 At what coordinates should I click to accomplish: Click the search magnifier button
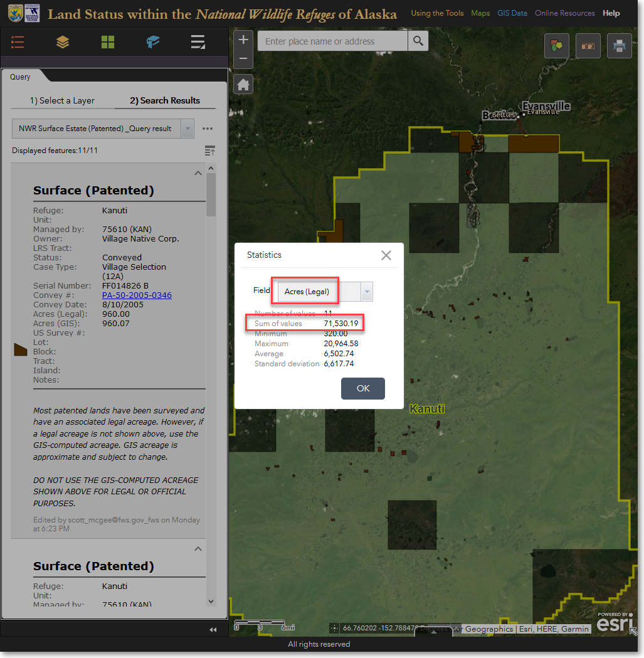click(418, 41)
